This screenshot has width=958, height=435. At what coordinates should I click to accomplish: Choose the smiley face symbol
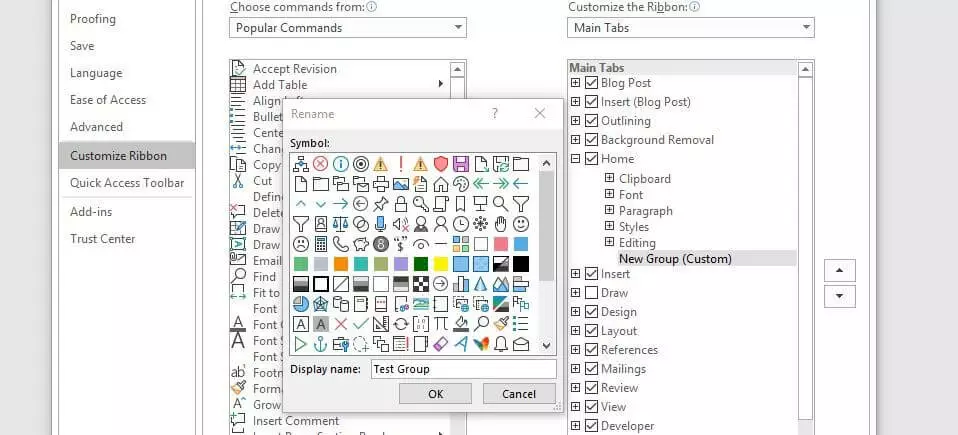click(x=521, y=224)
